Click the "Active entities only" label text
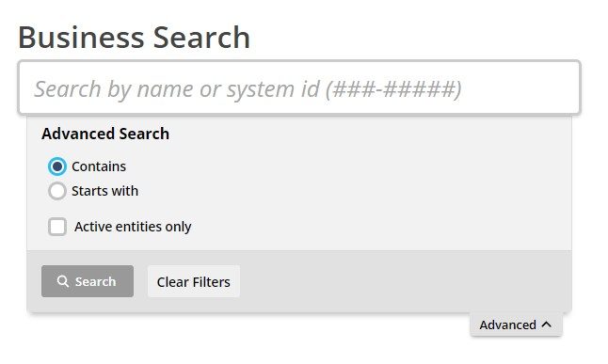The width and height of the screenshot is (608, 364). pyautogui.click(x=133, y=227)
